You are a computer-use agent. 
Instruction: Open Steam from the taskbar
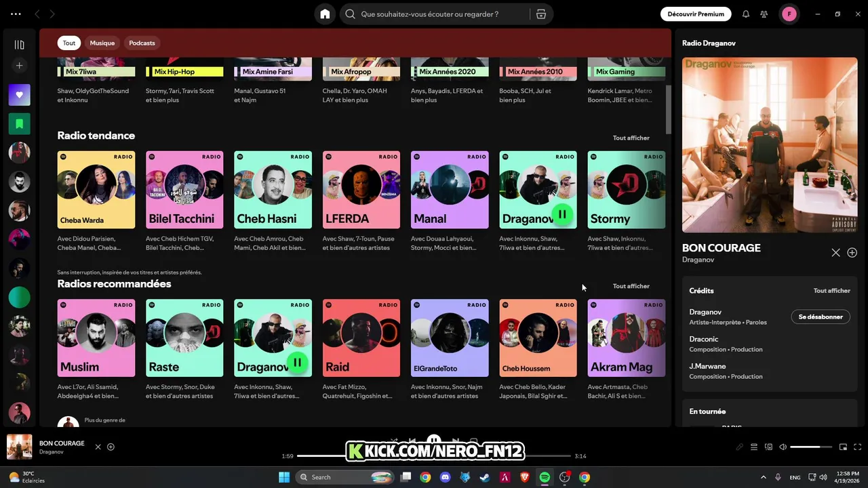(x=484, y=477)
